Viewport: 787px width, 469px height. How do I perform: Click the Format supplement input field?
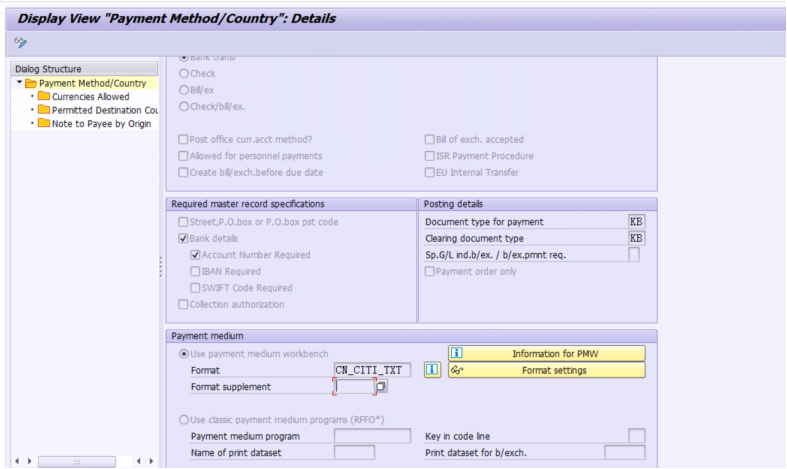click(354, 386)
